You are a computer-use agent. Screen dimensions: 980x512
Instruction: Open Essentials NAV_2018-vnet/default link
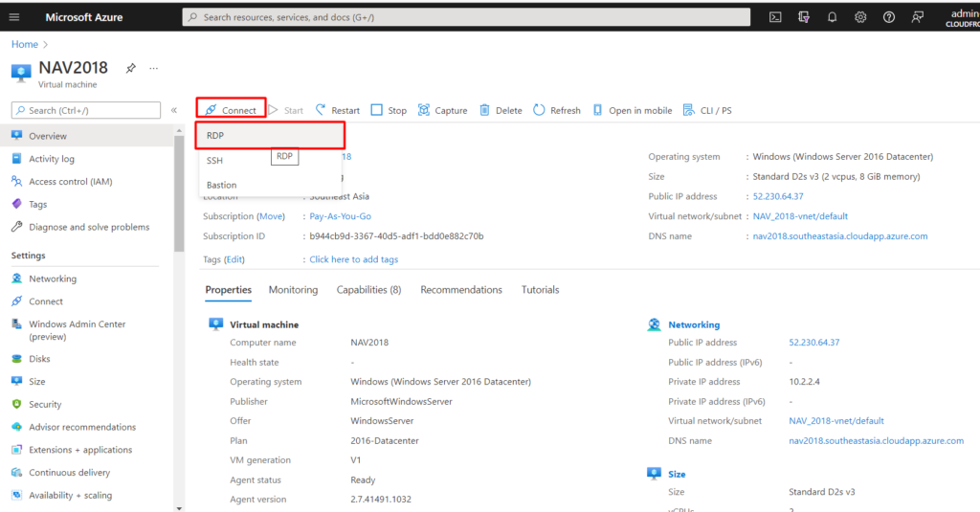[x=800, y=216]
